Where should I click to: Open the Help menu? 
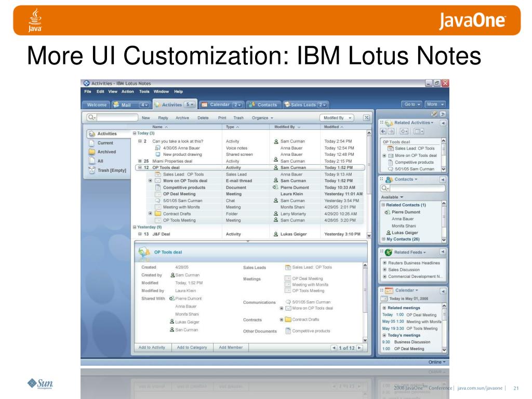(179, 91)
